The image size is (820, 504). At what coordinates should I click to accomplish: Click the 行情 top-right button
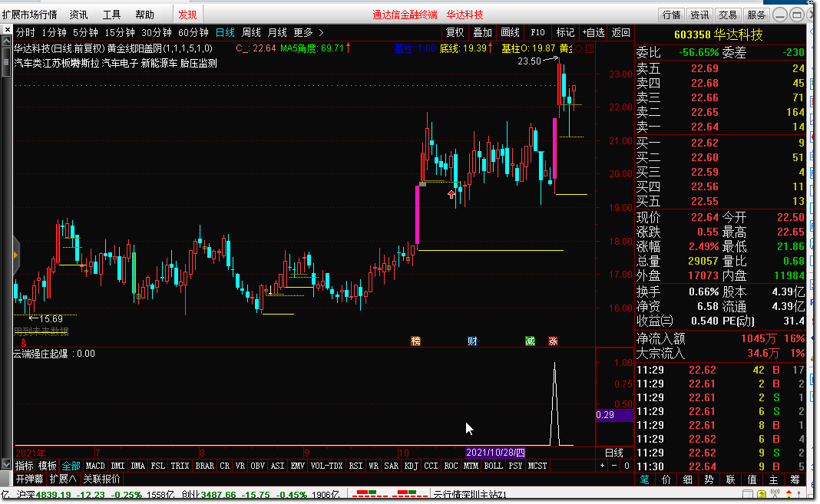click(x=672, y=15)
